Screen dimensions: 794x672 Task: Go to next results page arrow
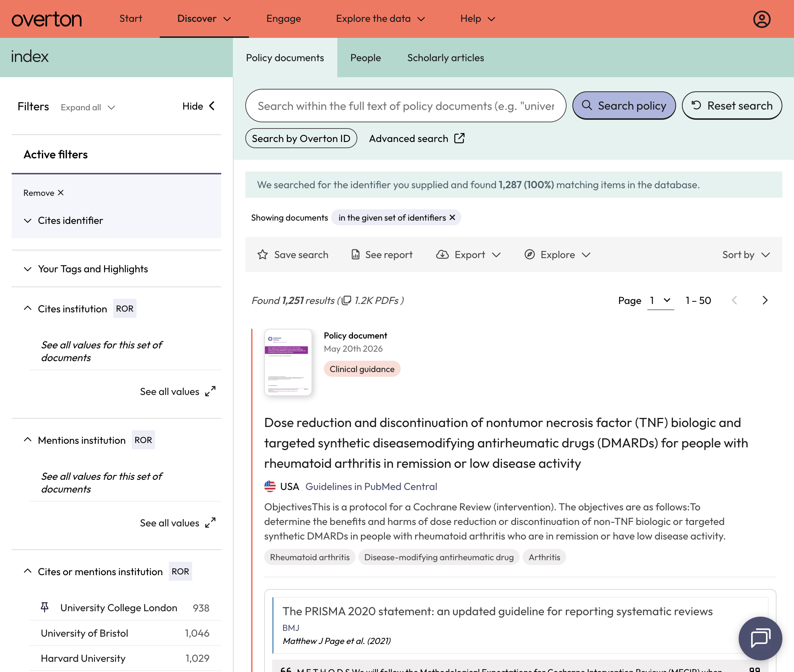765,300
